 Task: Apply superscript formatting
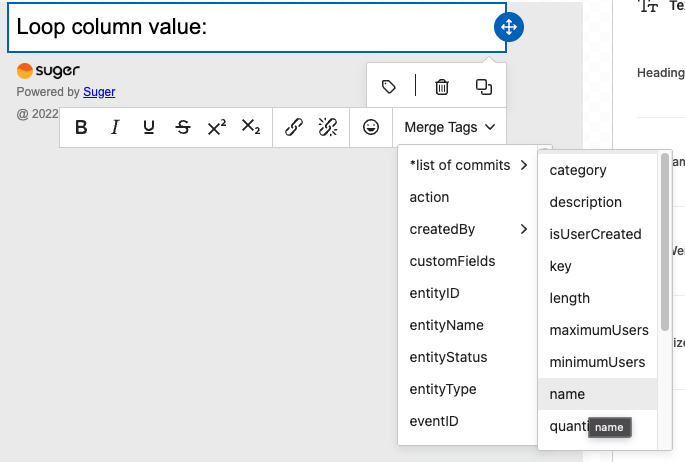217,128
